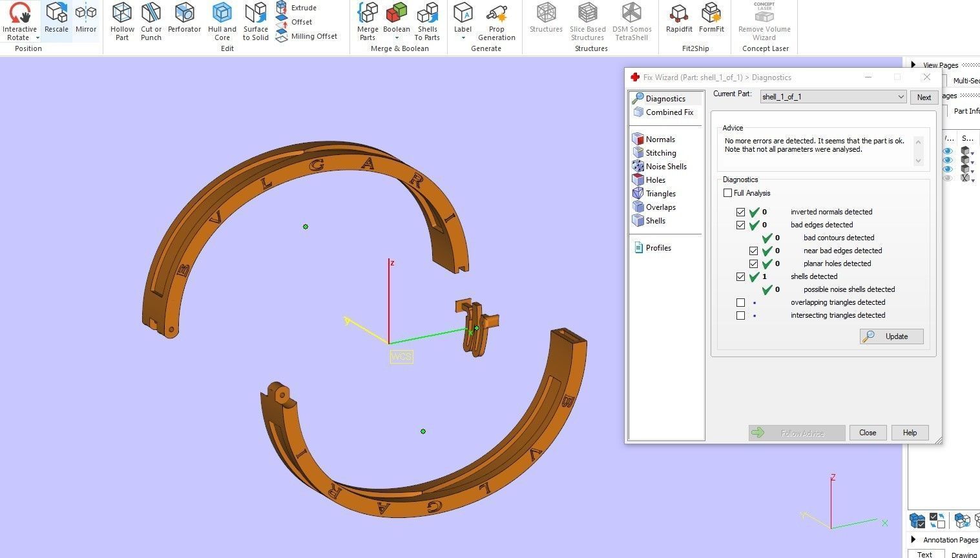Click down arrow of Advice scrollbar
Screen dimensions: 980x558
pyautogui.click(x=918, y=161)
